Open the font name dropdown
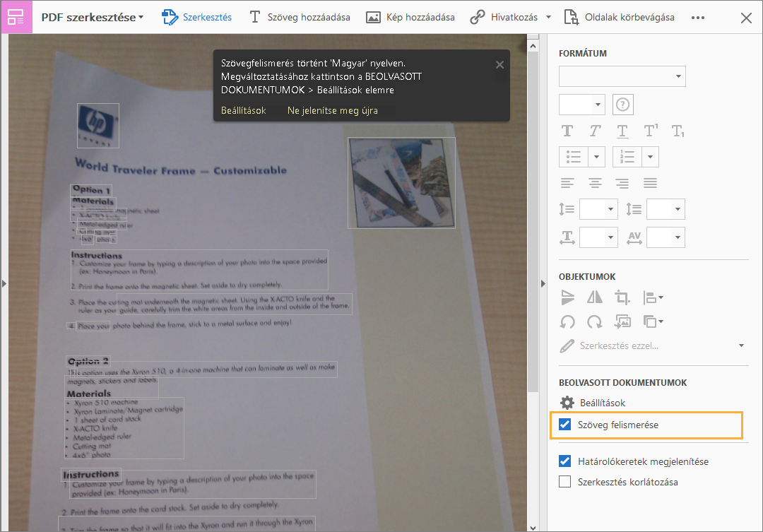The width and height of the screenshot is (763, 532). pyautogui.click(x=622, y=76)
